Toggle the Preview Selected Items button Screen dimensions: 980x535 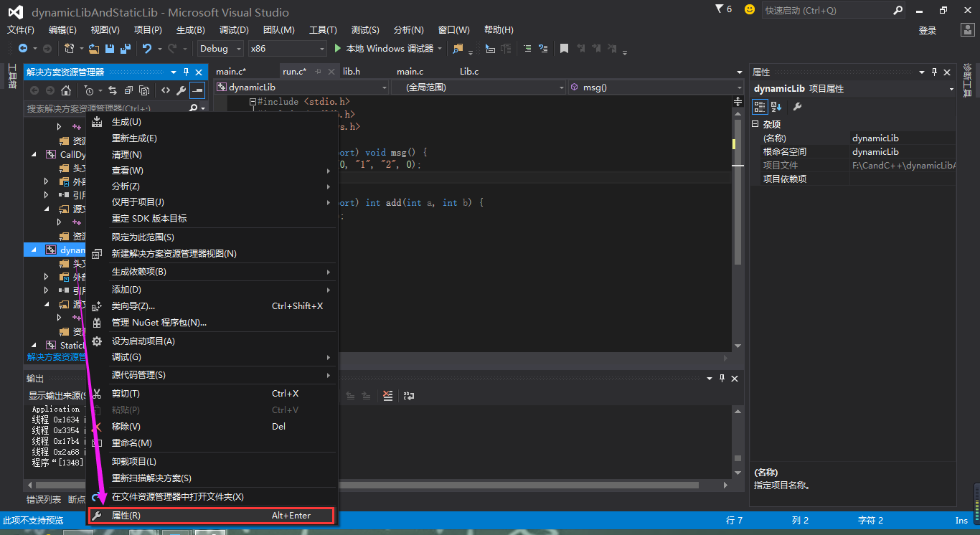(x=197, y=90)
